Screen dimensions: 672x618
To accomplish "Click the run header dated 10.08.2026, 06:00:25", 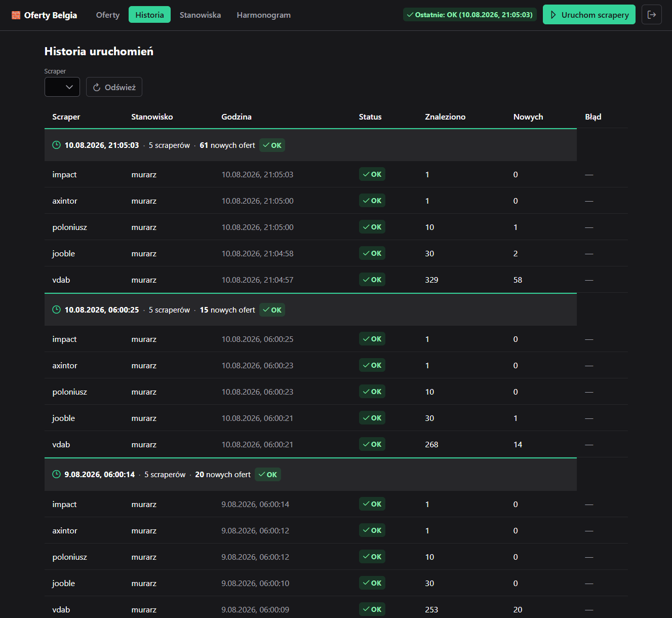I will click(x=310, y=310).
